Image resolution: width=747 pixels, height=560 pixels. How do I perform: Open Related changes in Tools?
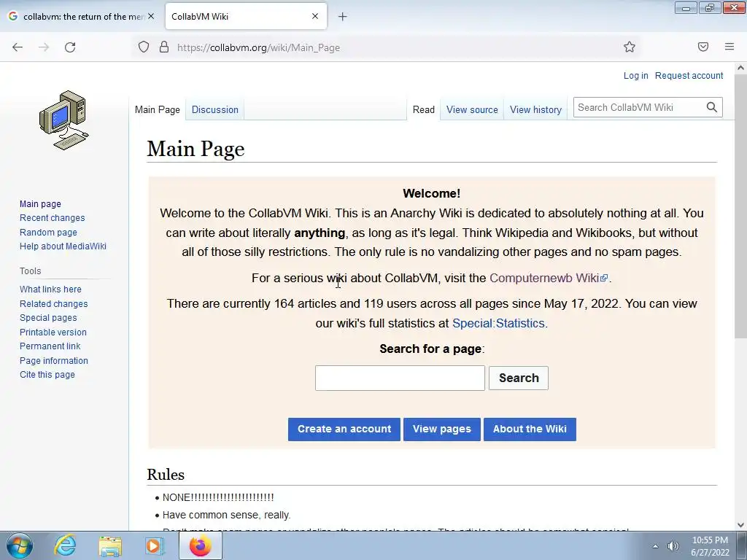click(x=54, y=304)
